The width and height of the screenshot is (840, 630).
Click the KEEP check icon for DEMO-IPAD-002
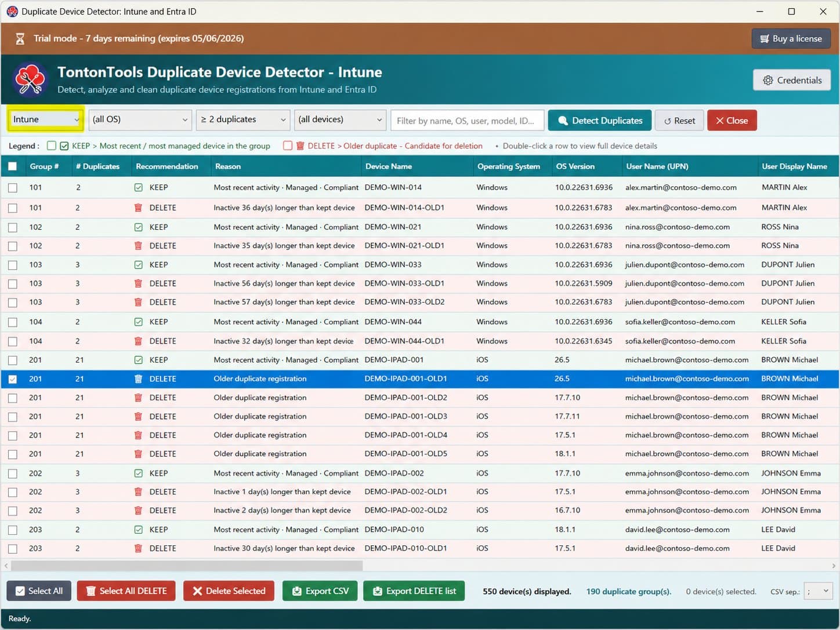[138, 473]
